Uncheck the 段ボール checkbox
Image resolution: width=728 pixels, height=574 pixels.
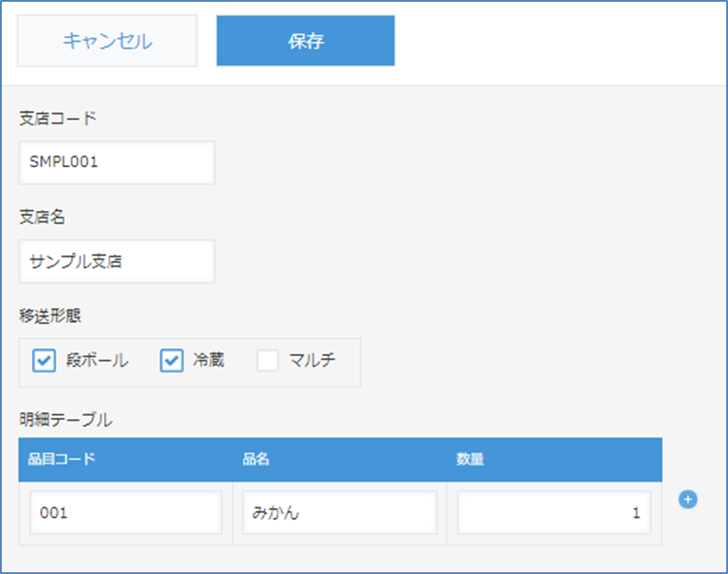(44, 361)
